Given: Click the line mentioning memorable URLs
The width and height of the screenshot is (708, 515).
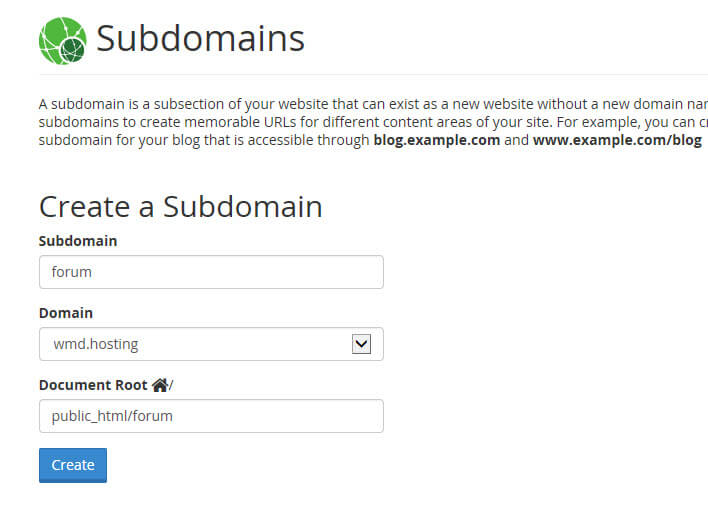Looking at the screenshot, I should pos(373,122).
